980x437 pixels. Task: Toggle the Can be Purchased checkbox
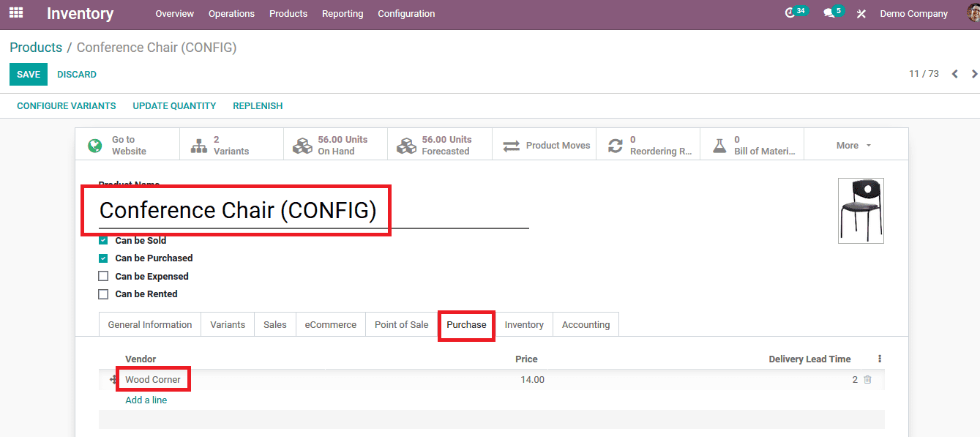pyautogui.click(x=103, y=258)
